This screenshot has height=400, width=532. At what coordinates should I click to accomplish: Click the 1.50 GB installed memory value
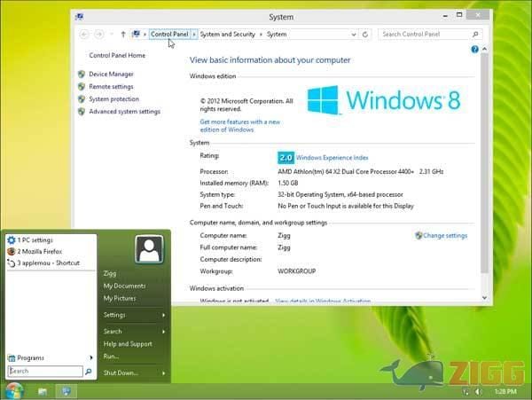[x=287, y=184]
